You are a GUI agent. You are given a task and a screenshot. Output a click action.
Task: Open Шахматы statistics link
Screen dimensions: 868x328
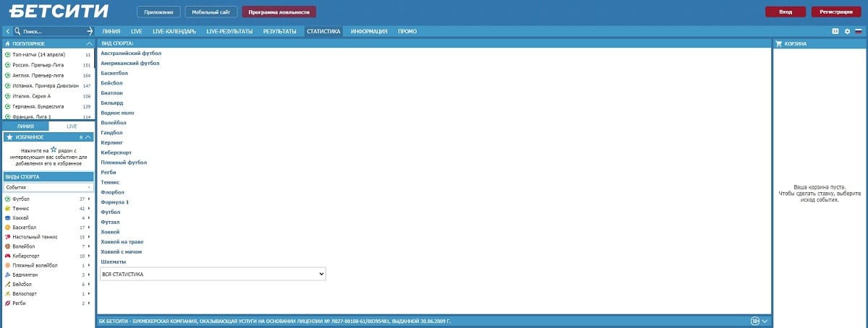[x=114, y=262]
